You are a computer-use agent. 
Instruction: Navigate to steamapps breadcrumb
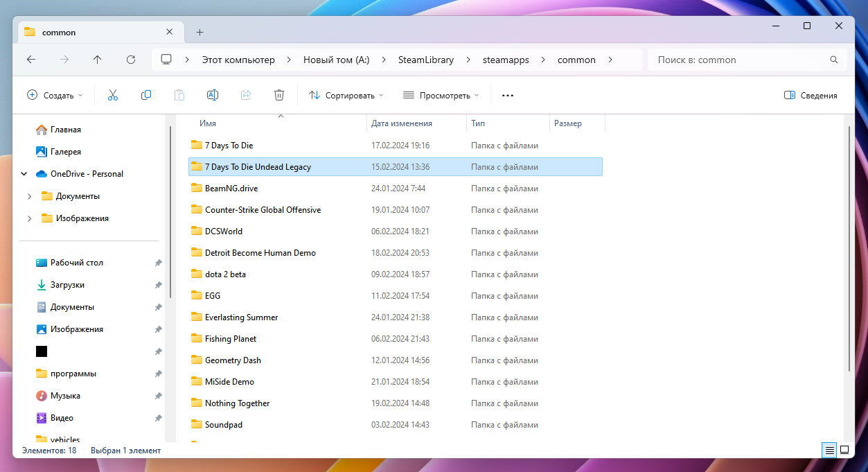[506, 60]
